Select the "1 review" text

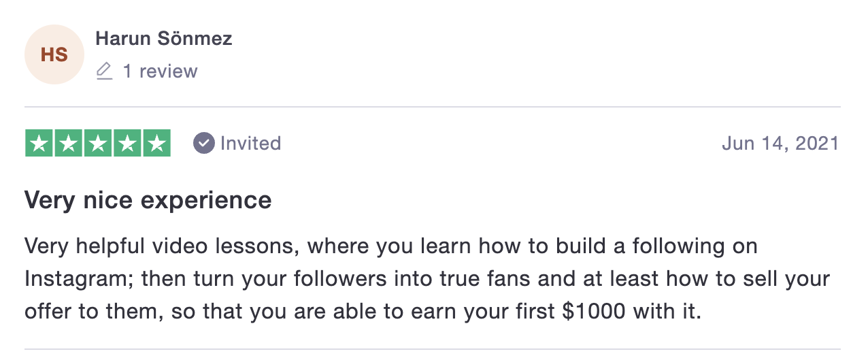(160, 71)
